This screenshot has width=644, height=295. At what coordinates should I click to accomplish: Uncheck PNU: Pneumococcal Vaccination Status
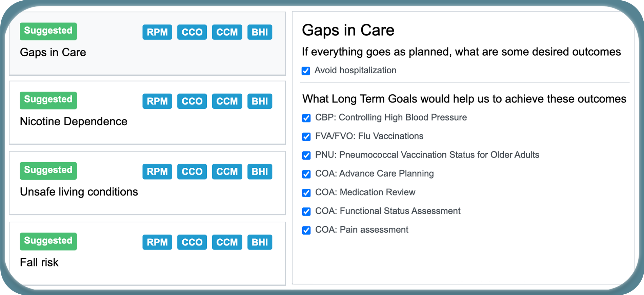pos(306,155)
